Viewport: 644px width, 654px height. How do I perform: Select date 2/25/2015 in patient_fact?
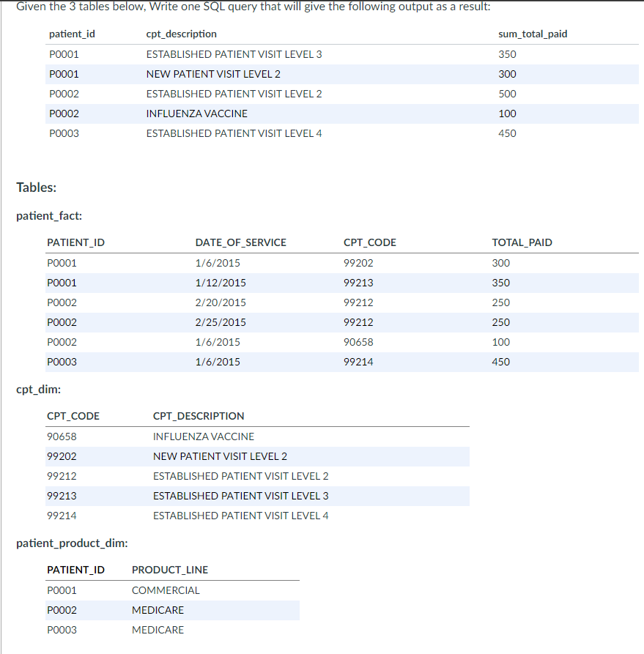point(221,322)
